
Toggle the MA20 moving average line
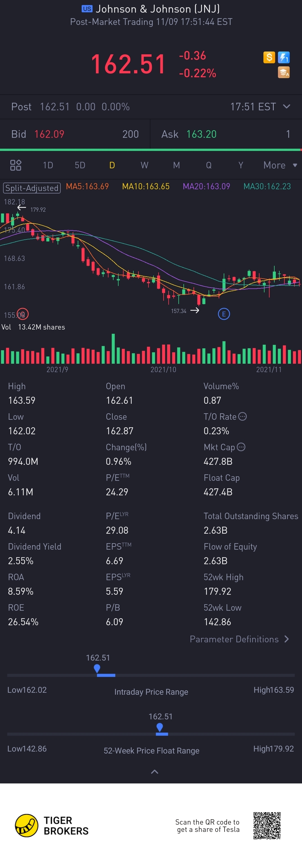pyautogui.click(x=206, y=186)
